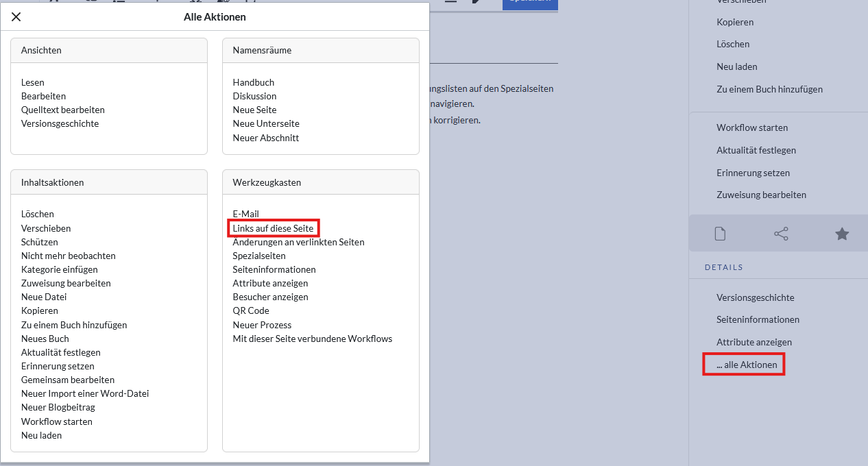Choose 'Mit dieser Seite verbundene Workflows'
The image size is (868, 466).
(x=312, y=339)
